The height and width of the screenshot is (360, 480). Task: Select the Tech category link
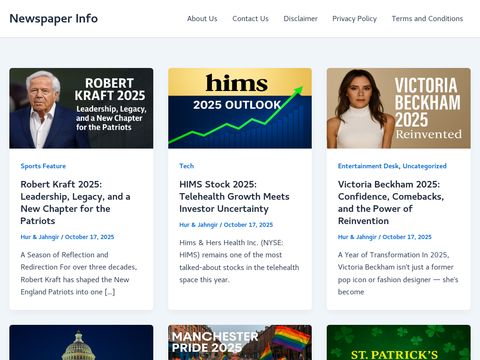pos(186,166)
